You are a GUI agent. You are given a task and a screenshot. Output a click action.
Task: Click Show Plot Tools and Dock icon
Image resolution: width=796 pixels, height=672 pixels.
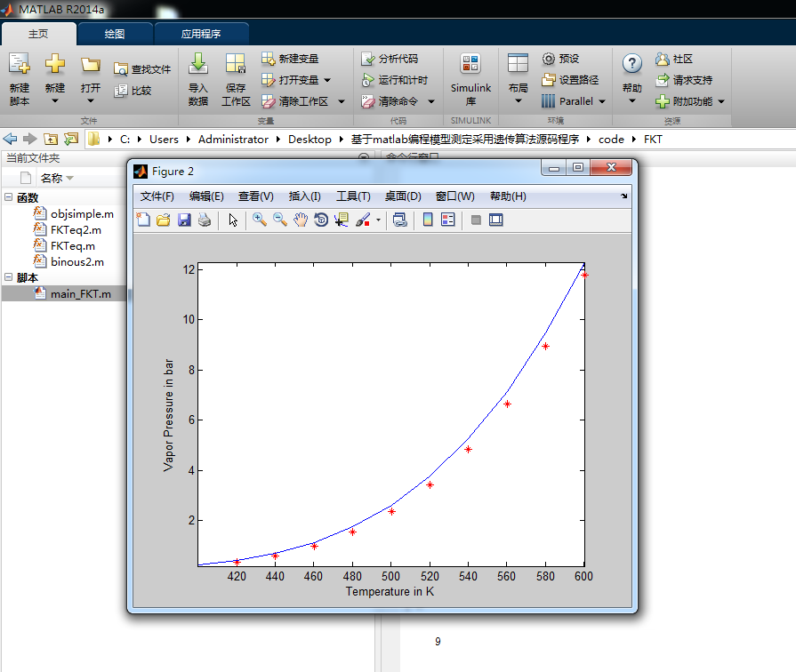(496, 220)
